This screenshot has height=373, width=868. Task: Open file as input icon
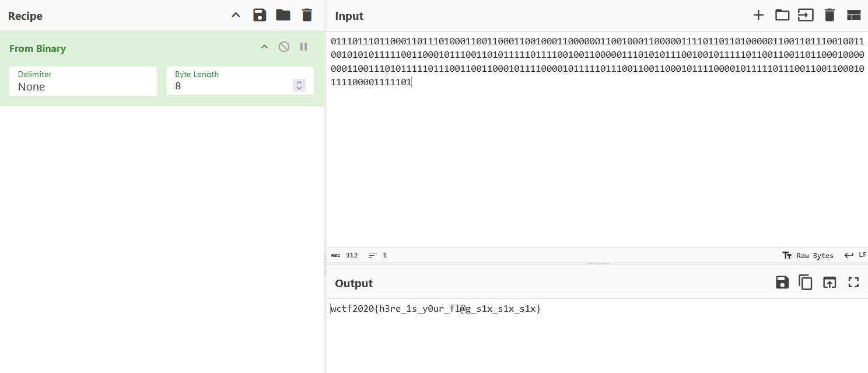click(806, 15)
